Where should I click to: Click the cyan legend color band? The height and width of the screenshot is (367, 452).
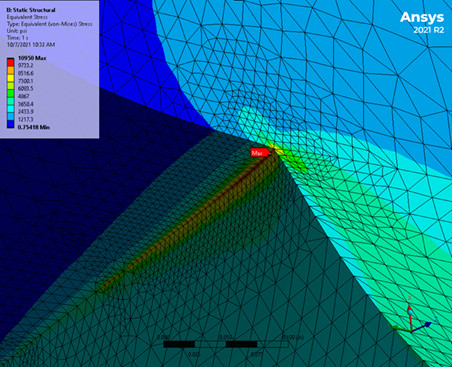pyautogui.click(x=11, y=109)
